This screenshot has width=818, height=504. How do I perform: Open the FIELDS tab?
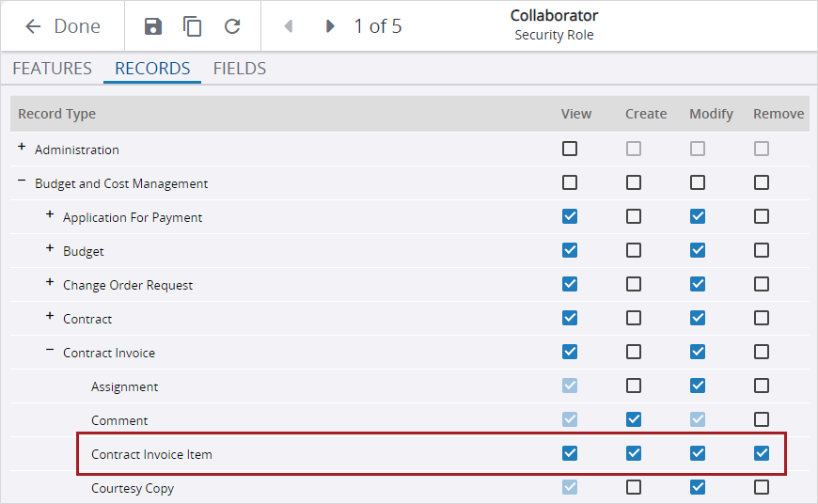(239, 69)
